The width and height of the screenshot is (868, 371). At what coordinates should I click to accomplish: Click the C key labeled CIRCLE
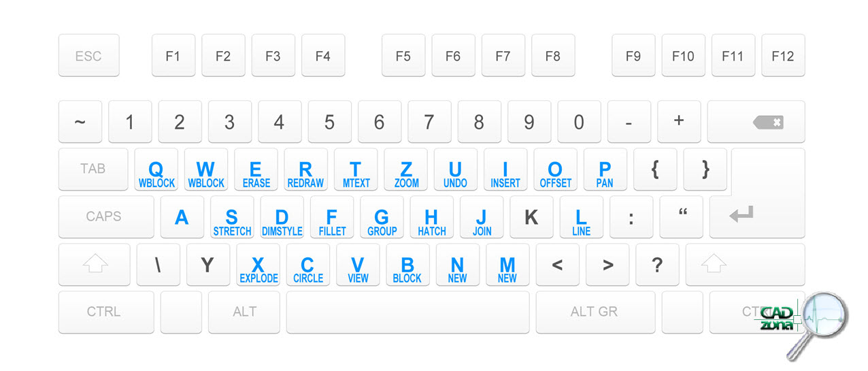(x=307, y=265)
